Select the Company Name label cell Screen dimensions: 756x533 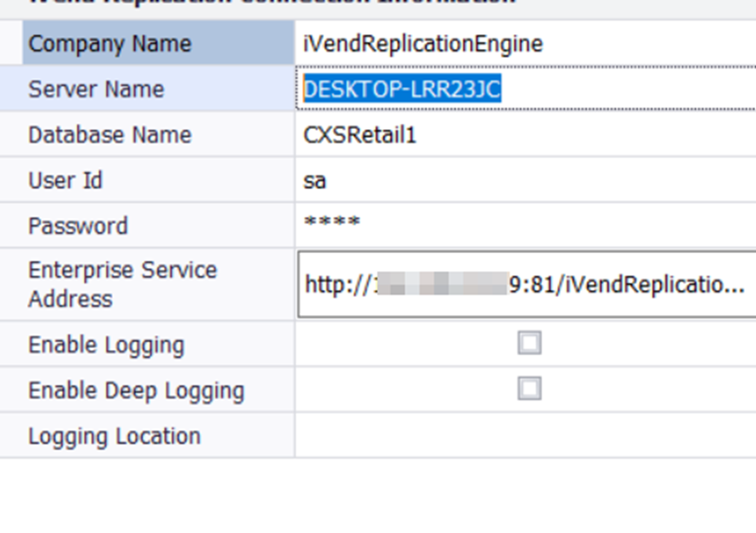coord(159,44)
